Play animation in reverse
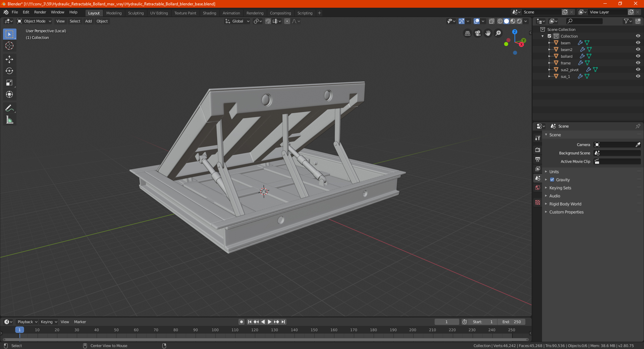Viewport: 644px width, 349px height. click(x=263, y=322)
